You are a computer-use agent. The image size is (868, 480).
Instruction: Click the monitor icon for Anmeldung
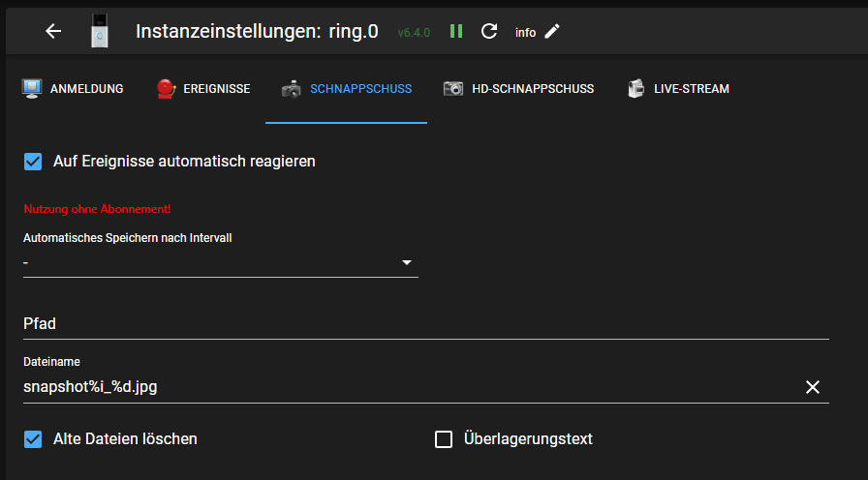point(32,89)
